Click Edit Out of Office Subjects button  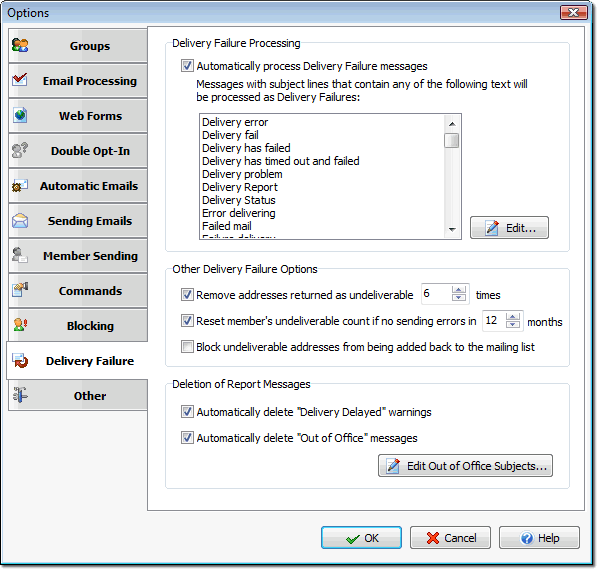[465, 465]
